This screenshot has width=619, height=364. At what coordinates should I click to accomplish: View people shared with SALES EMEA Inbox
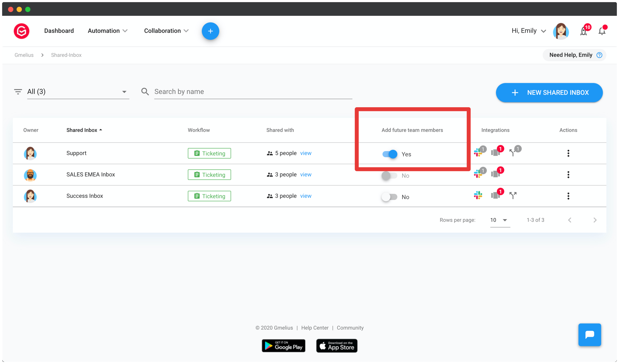(x=306, y=174)
